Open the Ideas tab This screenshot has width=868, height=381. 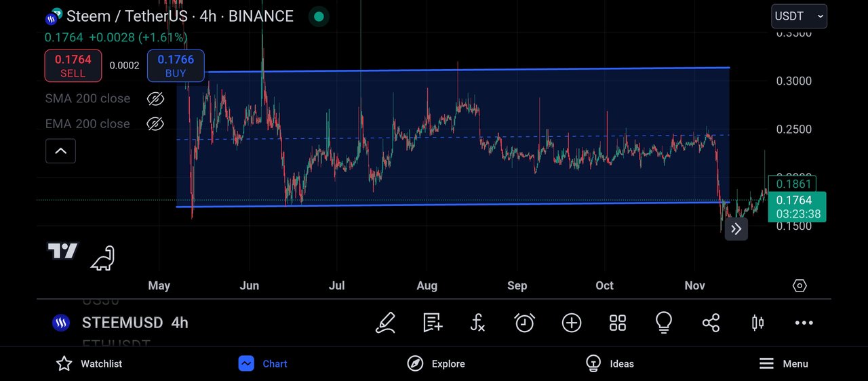pos(610,364)
